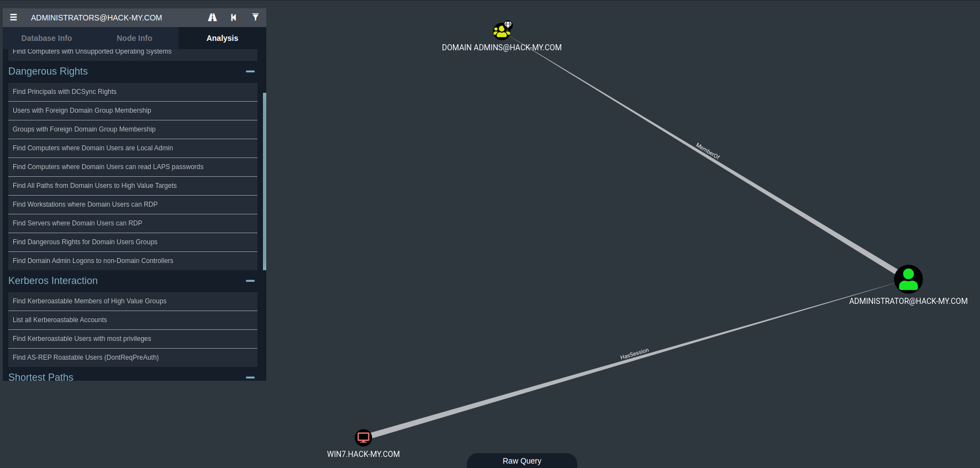The image size is (980, 468).
Task: Collapse the Dangerous Rights section
Action: 250,71
